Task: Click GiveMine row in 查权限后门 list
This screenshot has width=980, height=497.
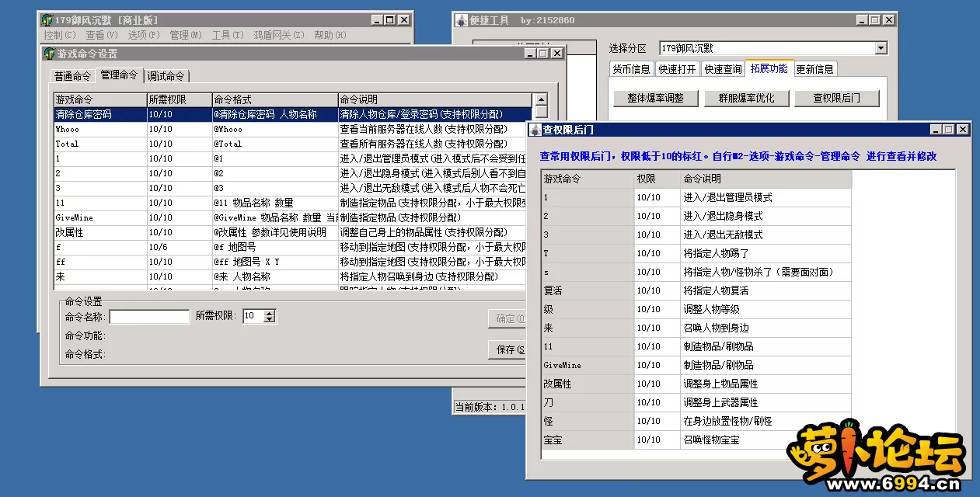Action: tap(696, 365)
